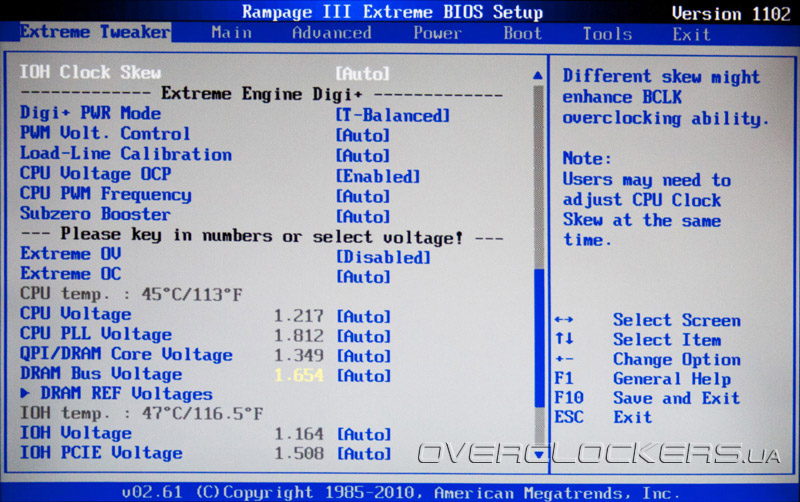Expand the DRAM REF Voltages submenu

(x=116, y=394)
